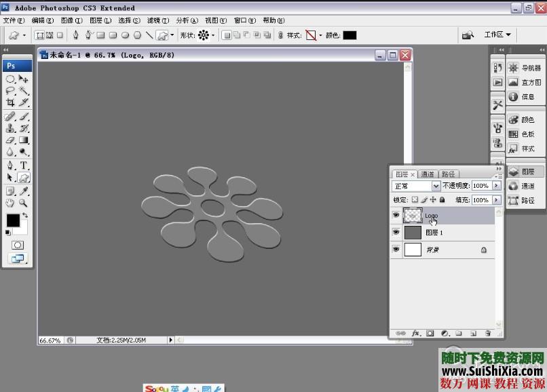
Task: Click the 颜色 black color swatch in options bar
Action: 350,35
